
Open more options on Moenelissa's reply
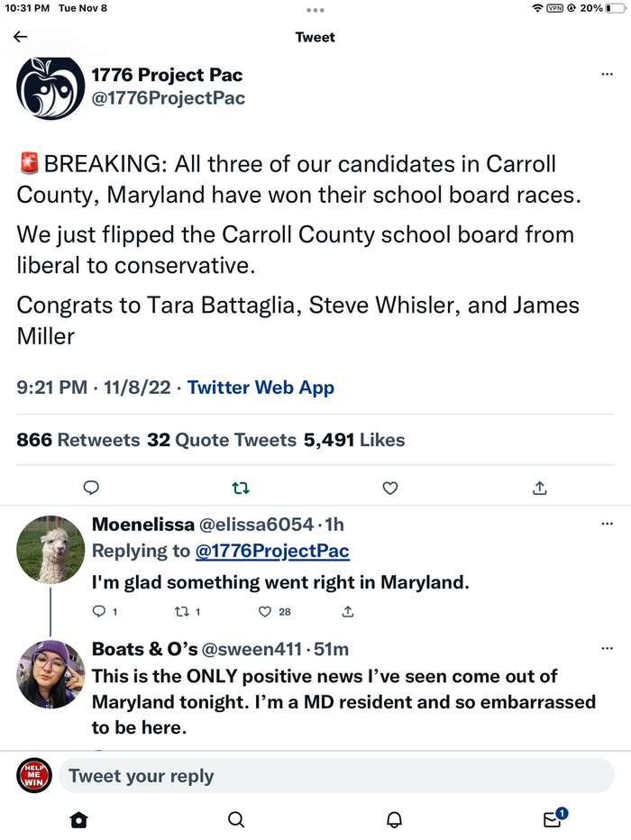click(x=607, y=524)
